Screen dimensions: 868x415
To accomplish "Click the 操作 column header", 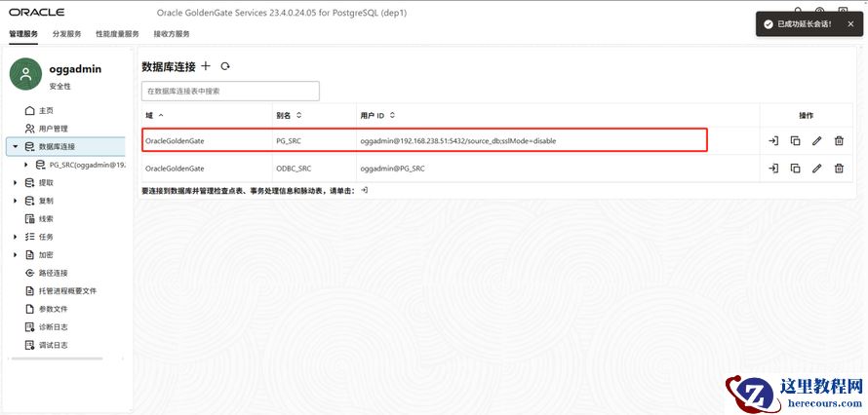I will [807, 116].
